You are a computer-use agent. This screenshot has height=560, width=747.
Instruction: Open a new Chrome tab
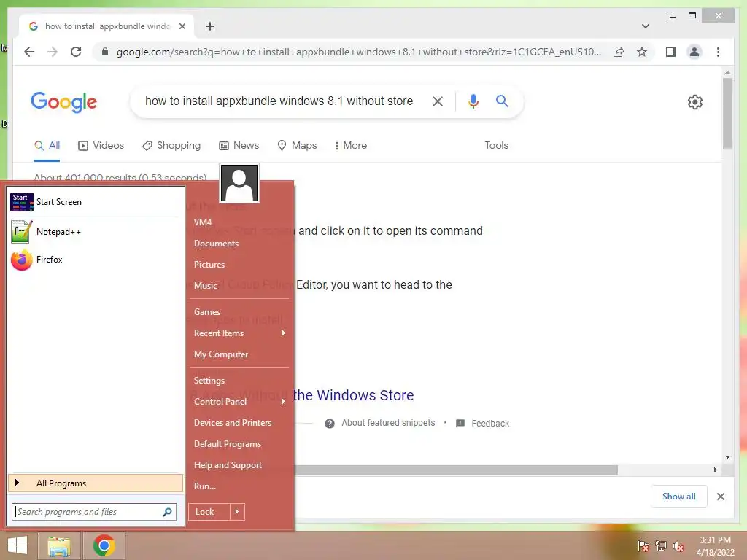tap(210, 26)
